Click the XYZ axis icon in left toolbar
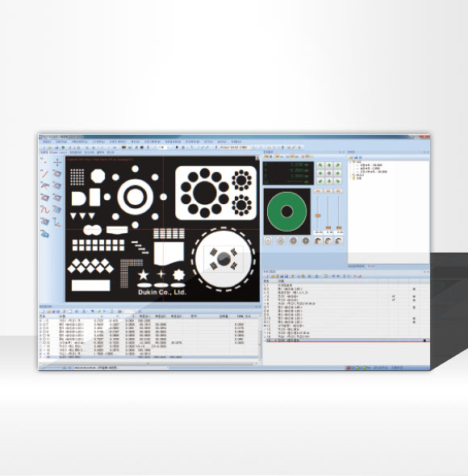Screen dimensions: 468x476 click(57, 223)
